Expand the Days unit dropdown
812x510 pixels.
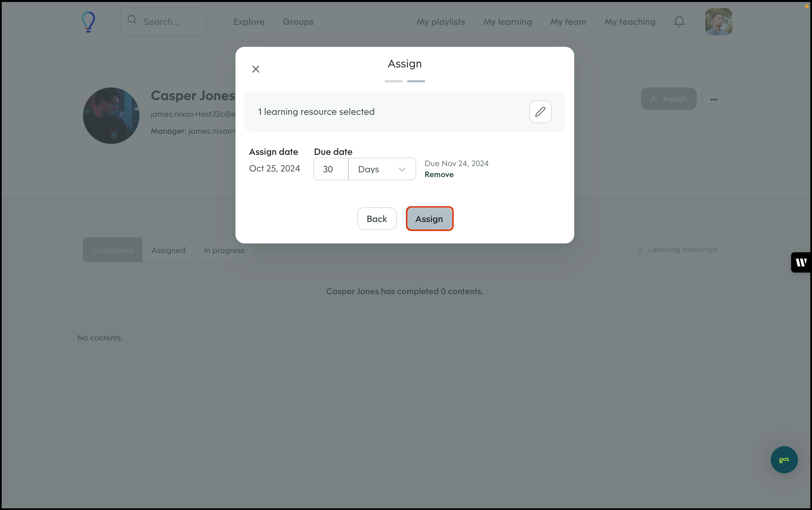[382, 169]
